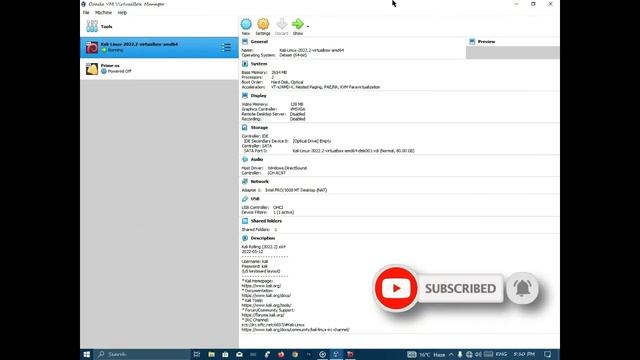Click the General section icon
640x360 pixels.
click(x=245, y=42)
